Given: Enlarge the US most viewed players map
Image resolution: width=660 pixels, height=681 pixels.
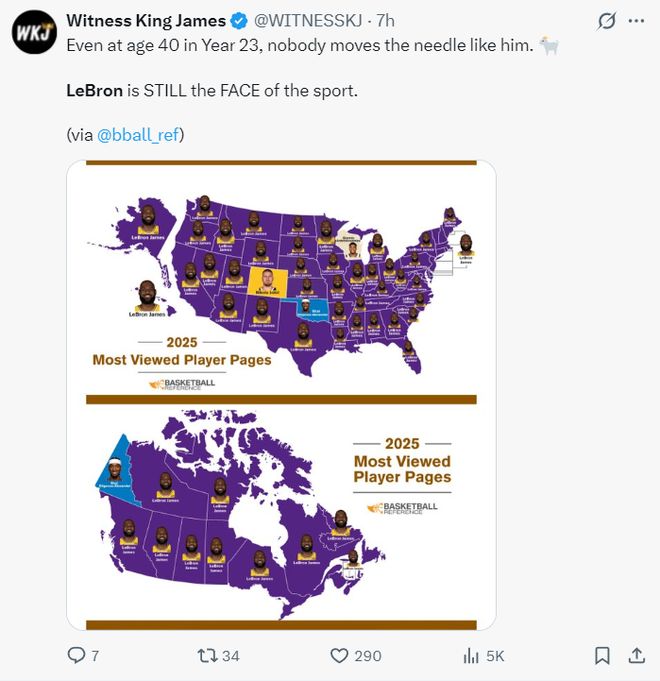Looking at the screenshot, I should coord(280,280).
